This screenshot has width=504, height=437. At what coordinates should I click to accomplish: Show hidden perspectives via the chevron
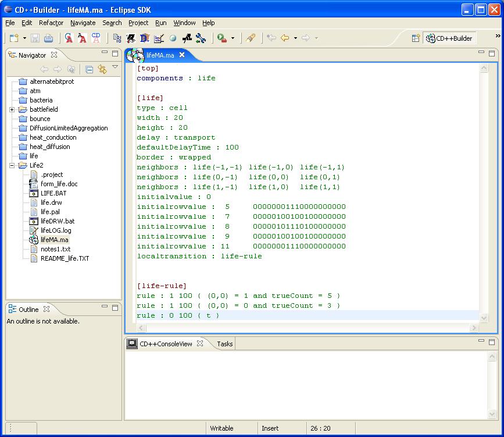(x=498, y=35)
